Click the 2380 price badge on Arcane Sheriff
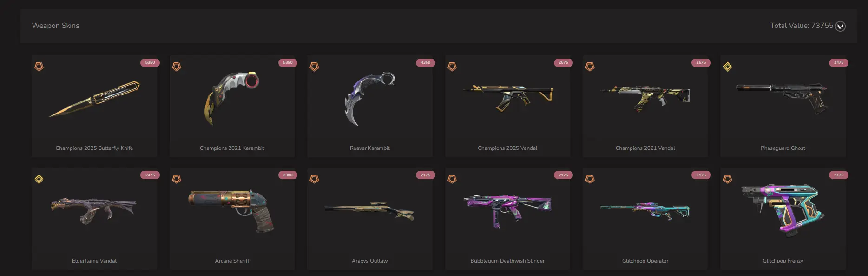 coord(288,175)
